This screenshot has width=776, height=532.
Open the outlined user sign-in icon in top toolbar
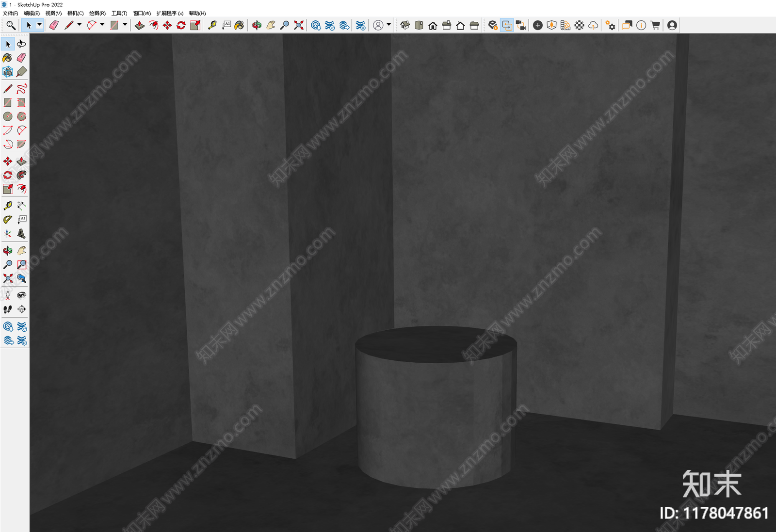378,25
